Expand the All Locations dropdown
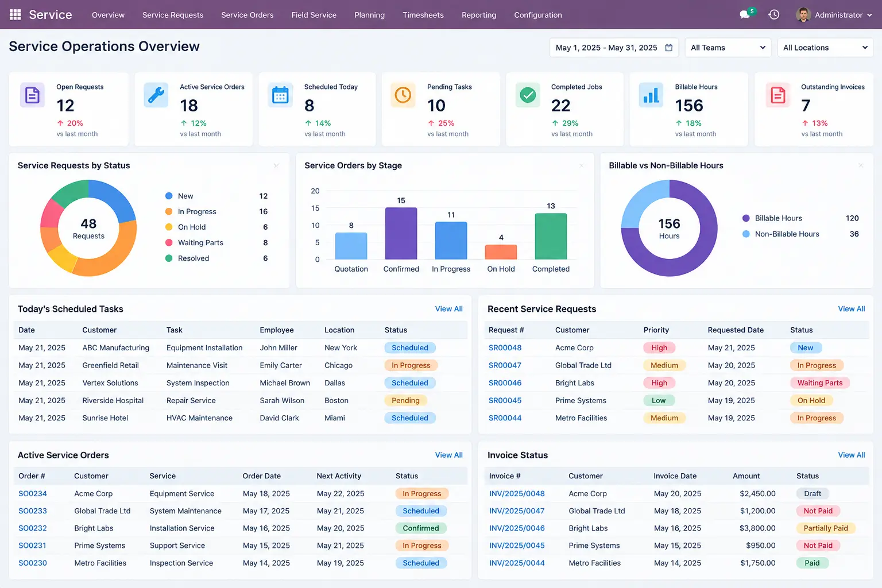 825,48
